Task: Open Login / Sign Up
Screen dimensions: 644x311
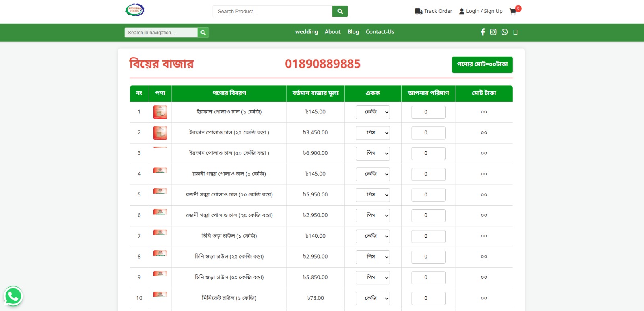Action: [x=481, y=11]
